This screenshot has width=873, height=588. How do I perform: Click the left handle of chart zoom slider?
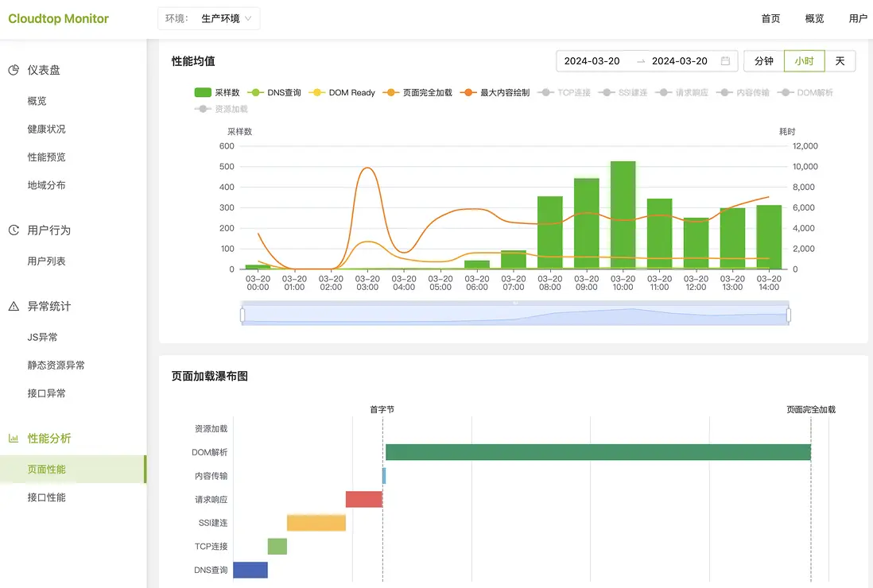(x=242, y=315)
